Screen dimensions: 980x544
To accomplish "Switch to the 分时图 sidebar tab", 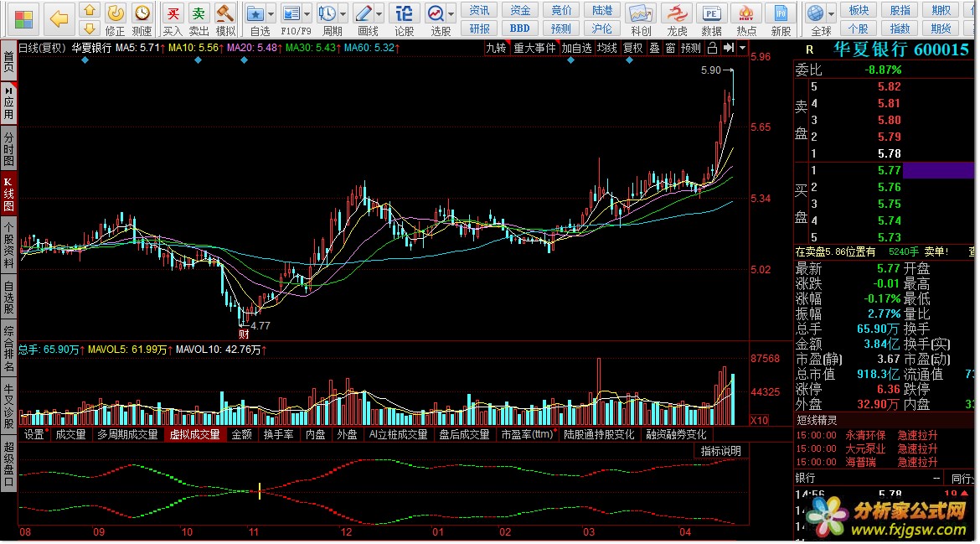I will pyautogui.click(x=8, y=148).
